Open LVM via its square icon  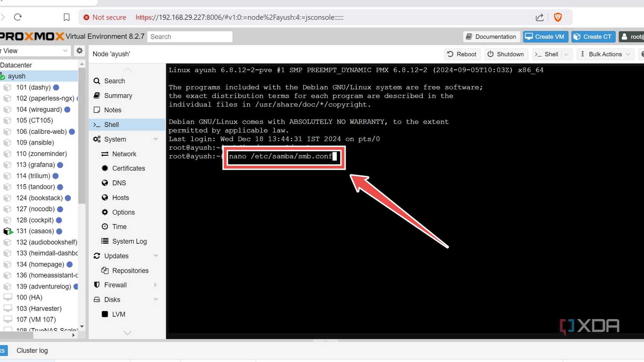[x=105, y=314]
